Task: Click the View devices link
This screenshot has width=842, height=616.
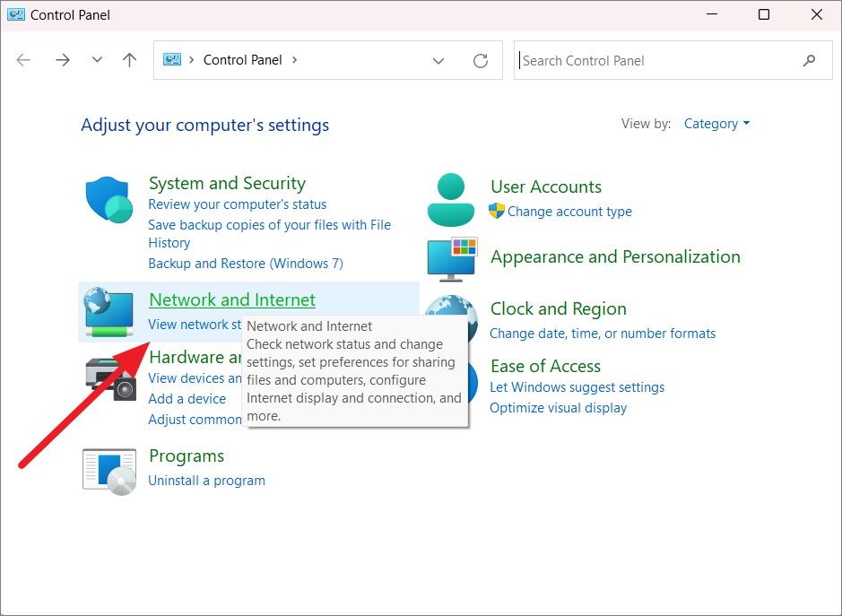Action: (195, 378)
